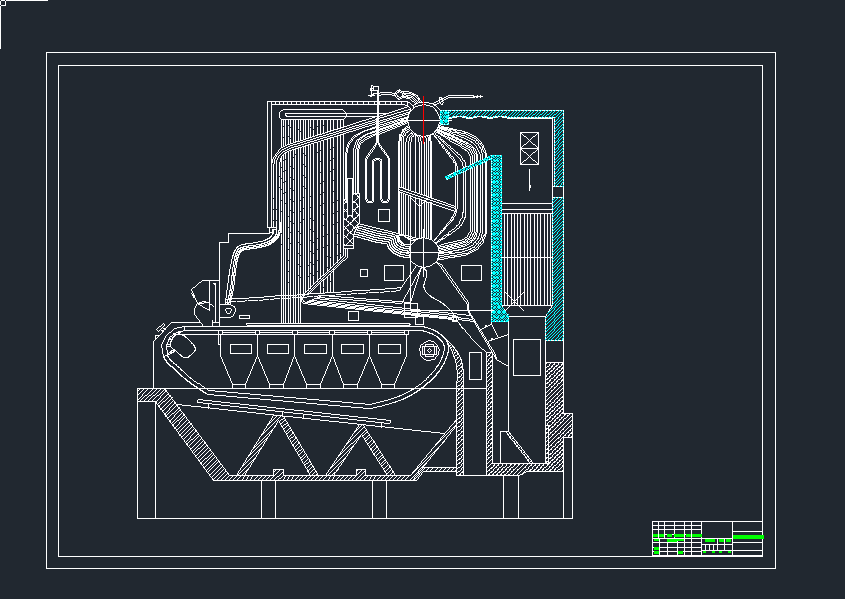Screen dimensions: 845x599
Task: Click the lower mud drum circle
Action: coord(423,253)
